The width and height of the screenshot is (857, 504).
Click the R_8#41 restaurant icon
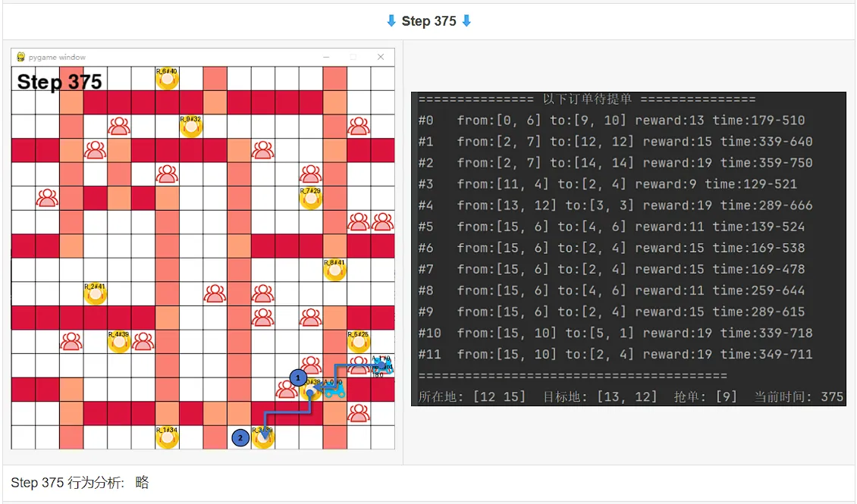(x=334, y=270)
